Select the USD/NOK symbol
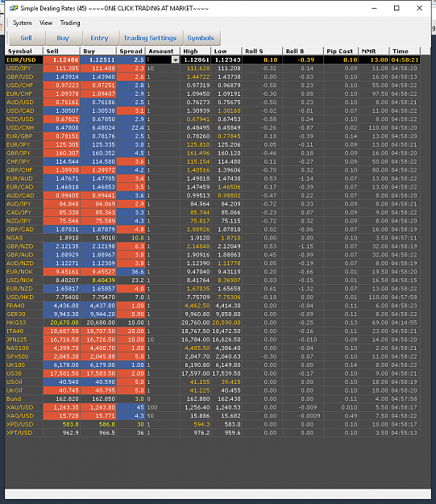 [x=20, y=281]
